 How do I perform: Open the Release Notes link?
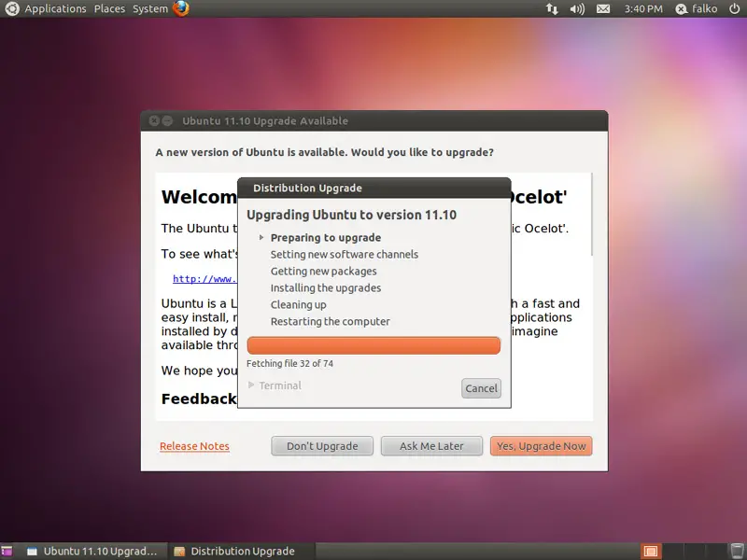tap(194, 446)
